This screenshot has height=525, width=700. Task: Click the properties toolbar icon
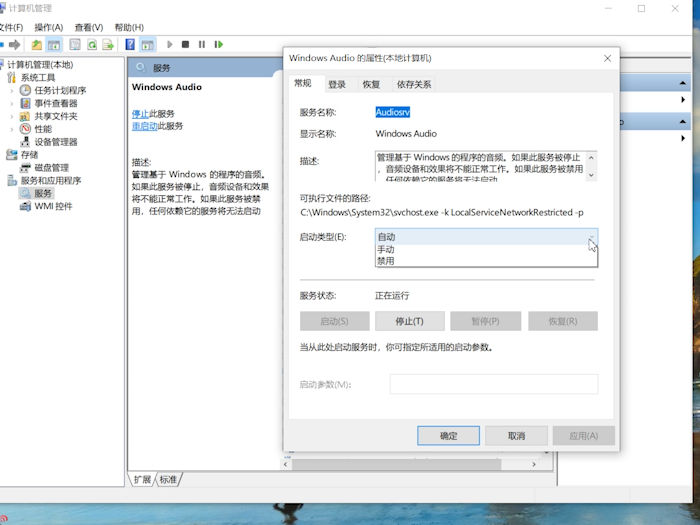[x=75, y=45]
